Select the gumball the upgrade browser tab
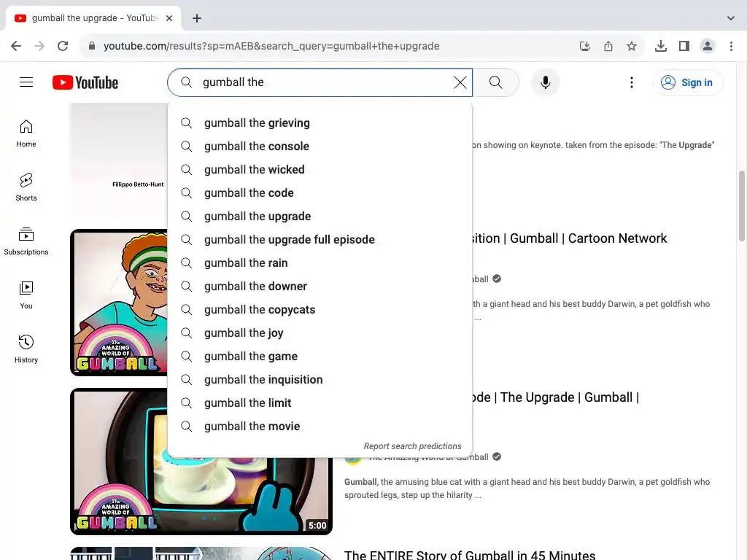This screenshot has width=747, height=560. (93, 18)
